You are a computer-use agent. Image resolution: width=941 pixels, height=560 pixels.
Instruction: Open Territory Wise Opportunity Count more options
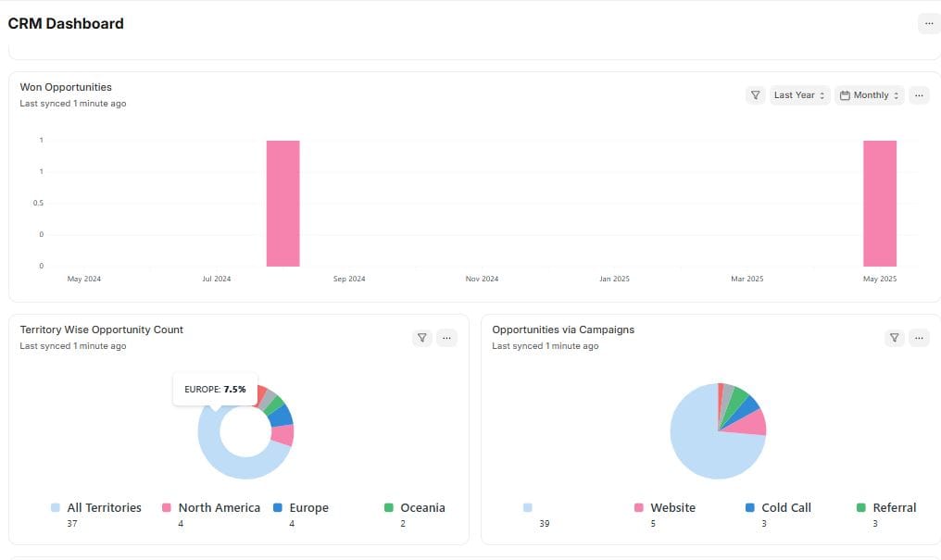pos(446,338)
